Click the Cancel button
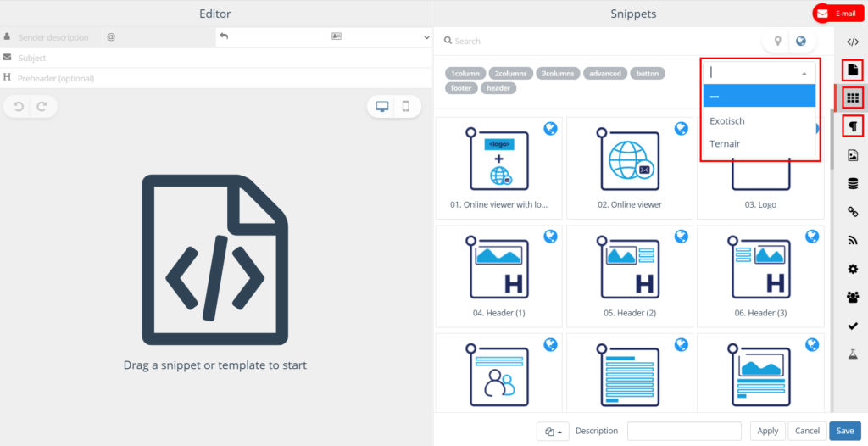This screenshot has width=868, height=446. pyautogui.click(x=807, y=431)
